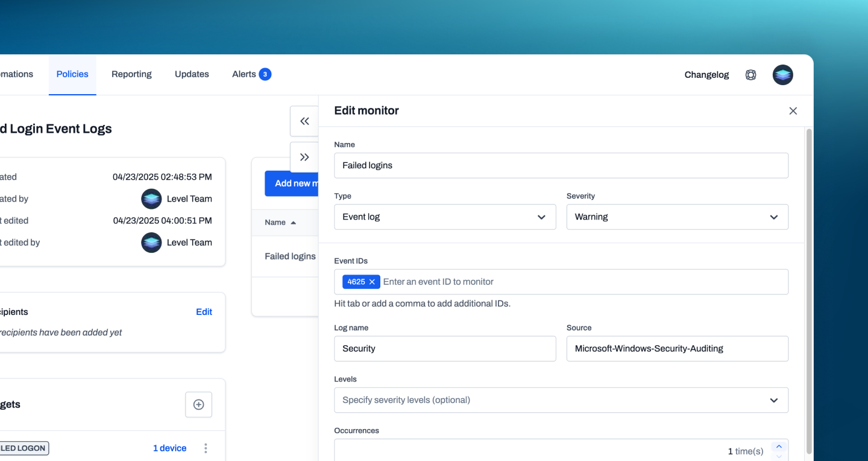Open the help lifebuoy icon
Image resolution: width=868 pixels, height=461 pixels.
[x=750, y=75]
